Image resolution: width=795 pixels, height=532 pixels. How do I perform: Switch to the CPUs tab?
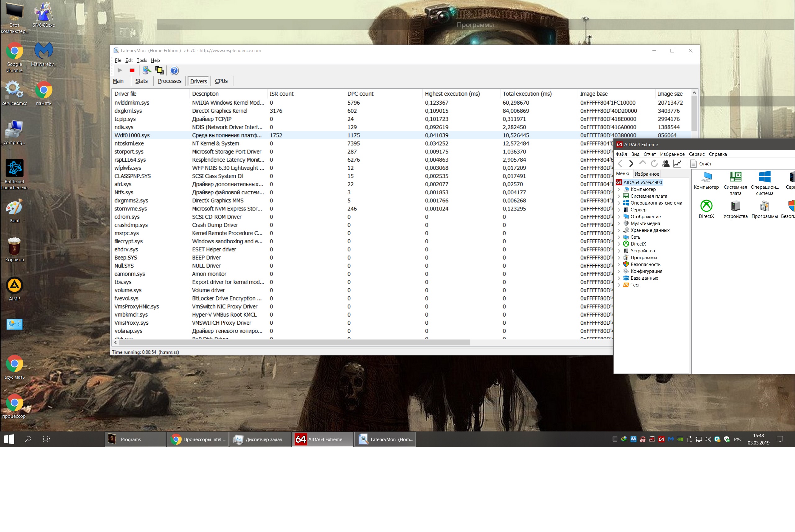pos(221,81)
